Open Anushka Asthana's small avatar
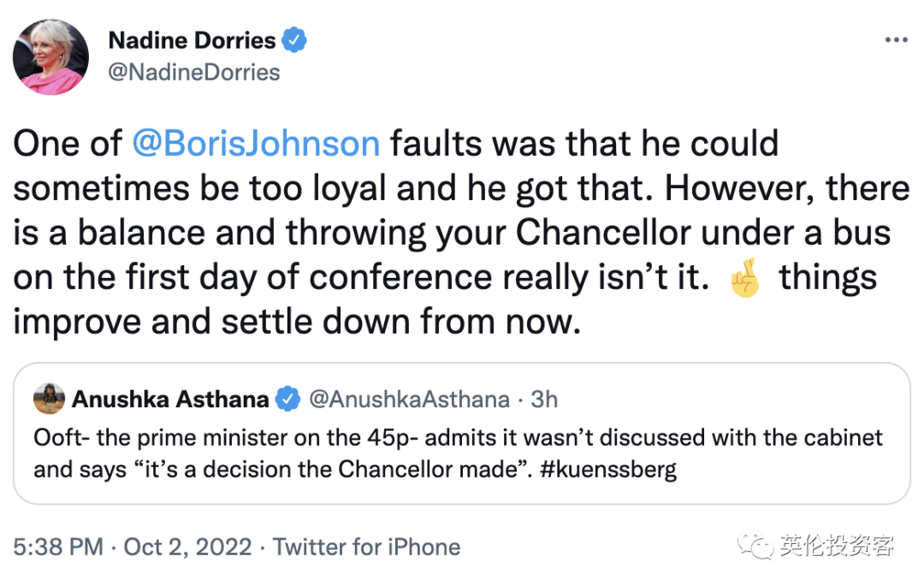This screenshot has width=924, height=586. tap(50, 399)
